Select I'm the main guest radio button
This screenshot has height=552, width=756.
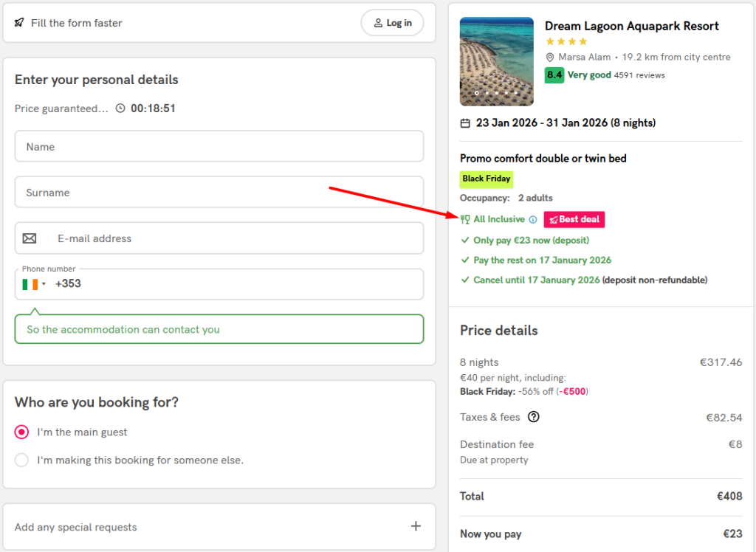(x=21, y=432)
